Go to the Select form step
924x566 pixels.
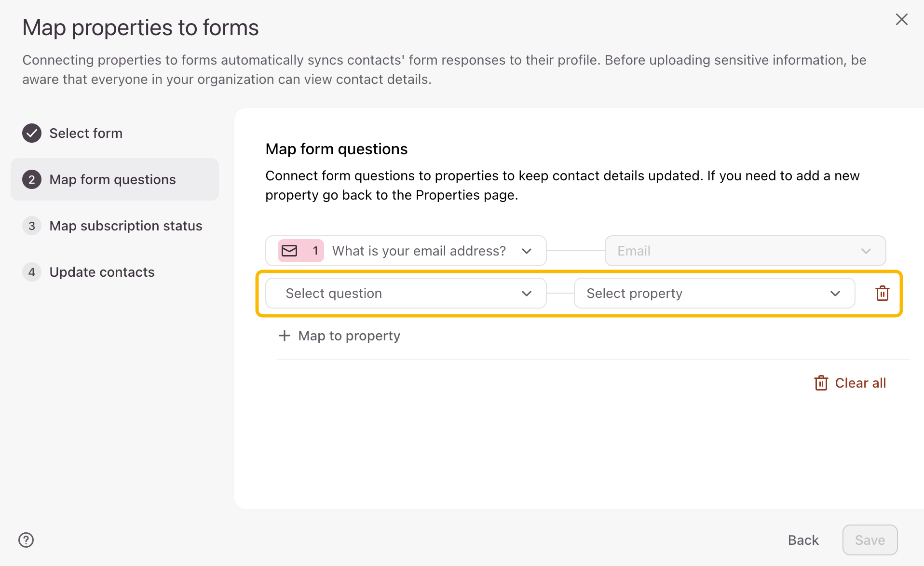[x=86, y=133]
